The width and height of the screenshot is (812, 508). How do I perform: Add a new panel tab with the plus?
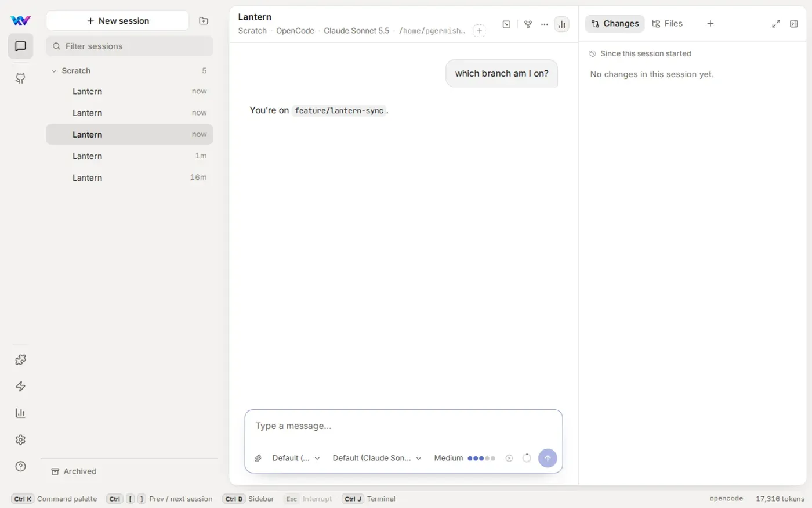pyautogui.click(x=710, y=24)
